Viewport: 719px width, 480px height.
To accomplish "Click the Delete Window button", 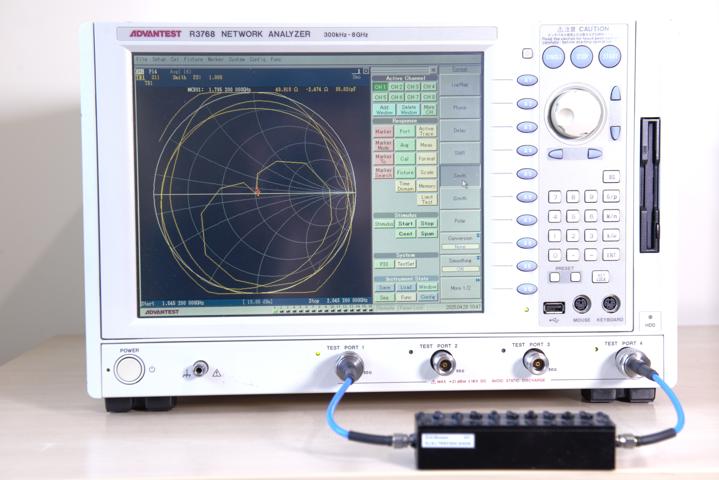I will click(409, 108).
